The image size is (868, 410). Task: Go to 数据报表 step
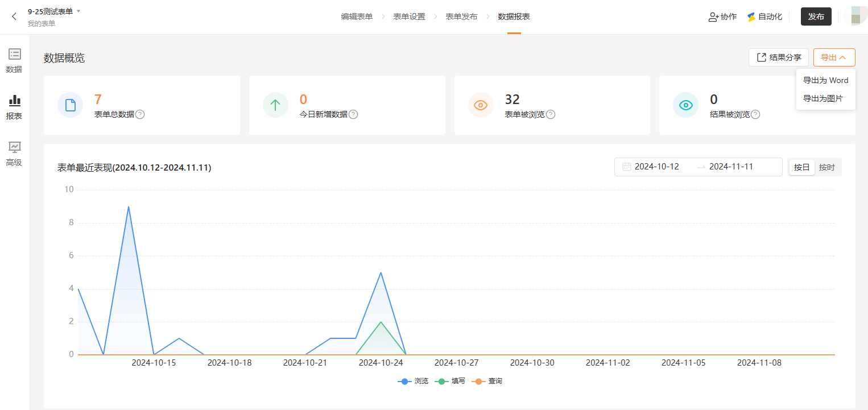click(514, 16)
